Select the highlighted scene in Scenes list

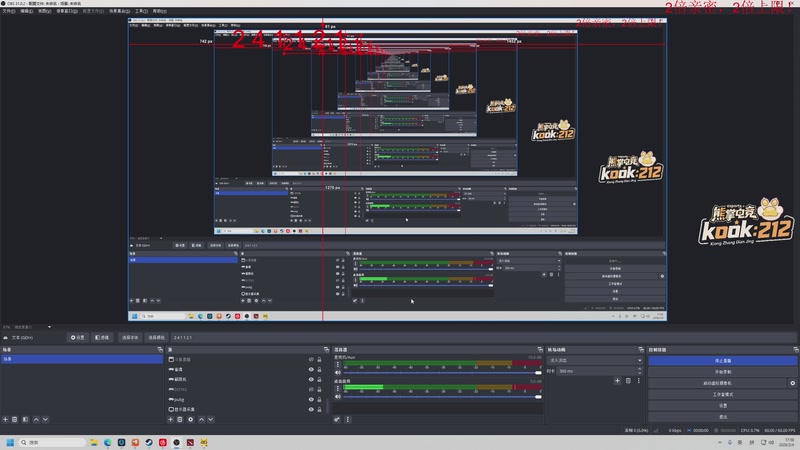(82, 359)
